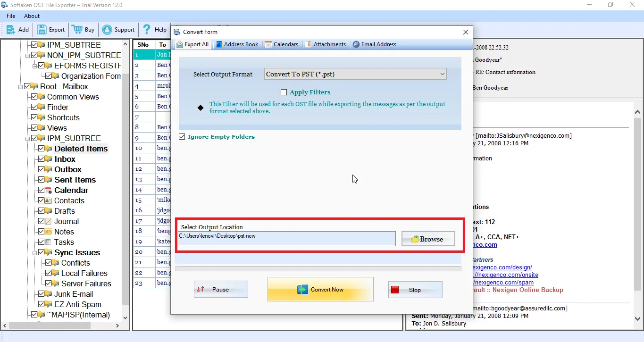The image size is (644, 342).
Task: Toggle the Common Views checkbox
Action: (x=34, y=97)
